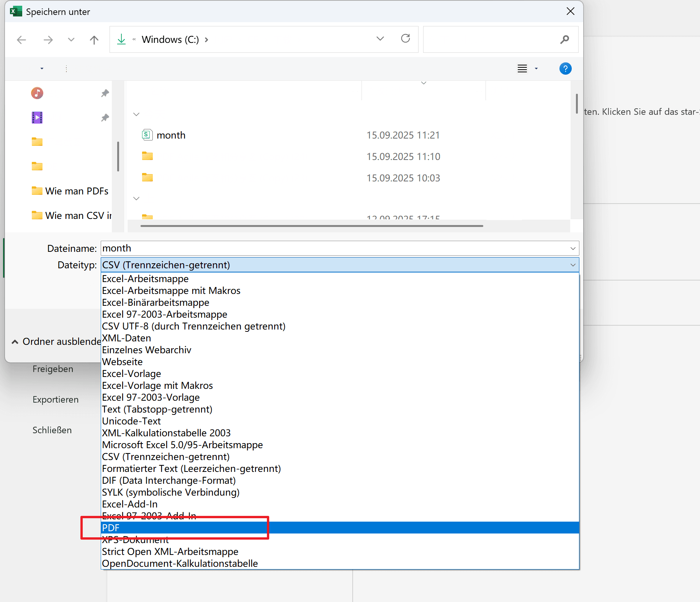This screenshot has height=602, width=700.
Task: Click the green download arrow in address bar
Action: coord(121,39)
